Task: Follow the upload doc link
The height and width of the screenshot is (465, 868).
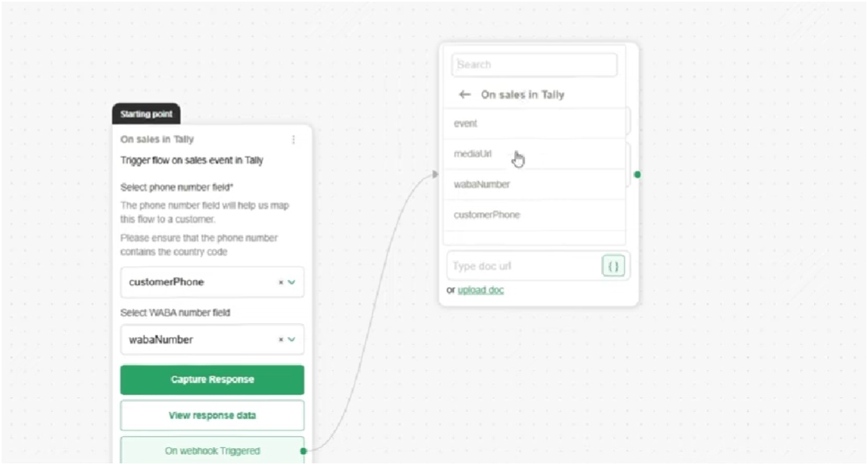Action: click(x=480, y=290)
